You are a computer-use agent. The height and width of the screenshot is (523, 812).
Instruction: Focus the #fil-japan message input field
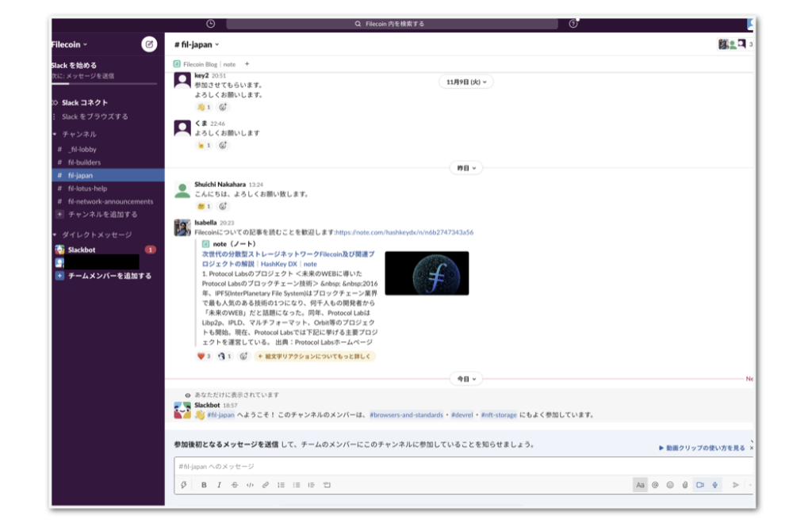pos(463,467)
